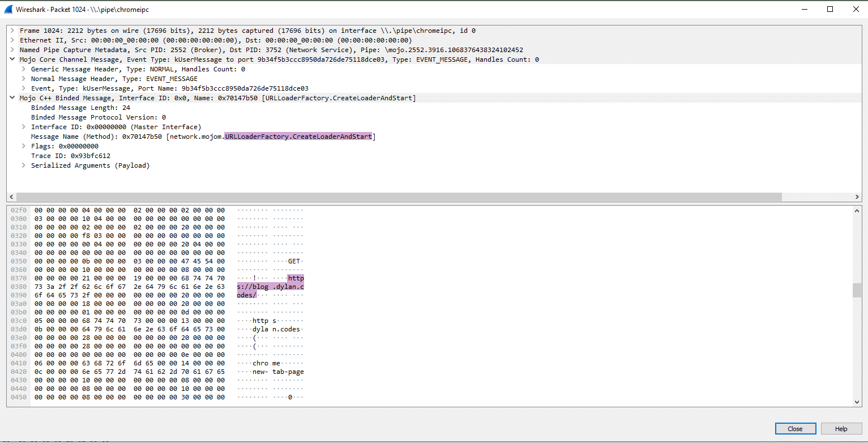
Task: Click the left arrow of the horizontal scrollbar
Action: click(11, 197)
